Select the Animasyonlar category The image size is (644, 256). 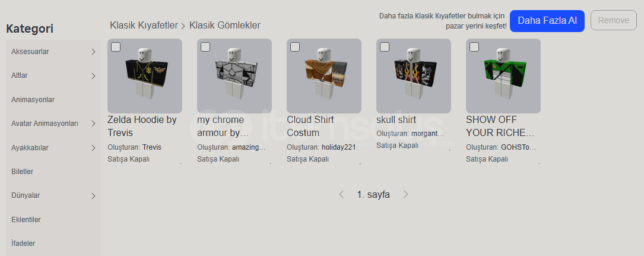(33, 100)
